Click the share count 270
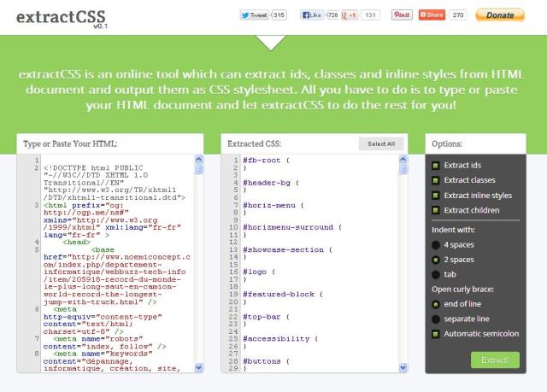Image resolution: width=547 pixels, height=392 pixels. [x=458, y=15]
